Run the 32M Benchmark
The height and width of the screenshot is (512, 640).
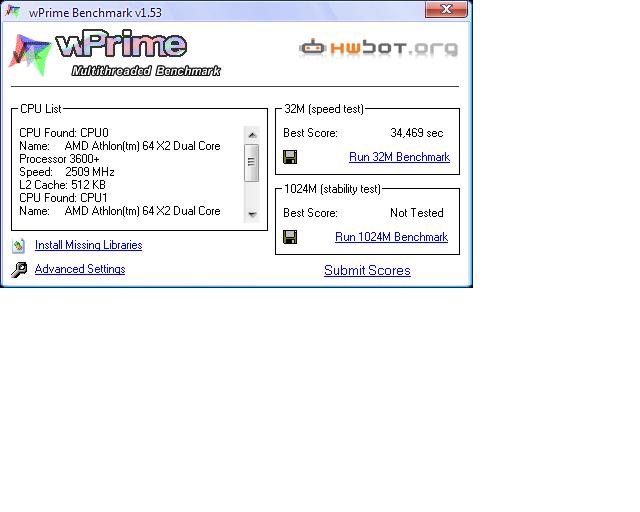[x=399, y=157]
